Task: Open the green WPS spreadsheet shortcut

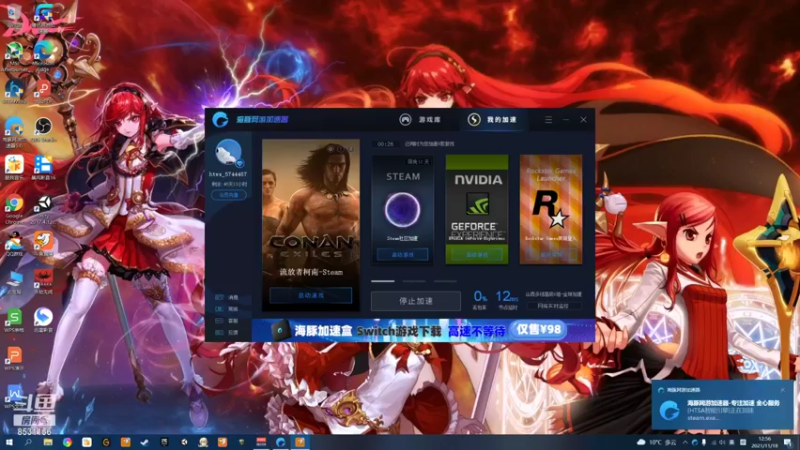Action: point(14,320)
